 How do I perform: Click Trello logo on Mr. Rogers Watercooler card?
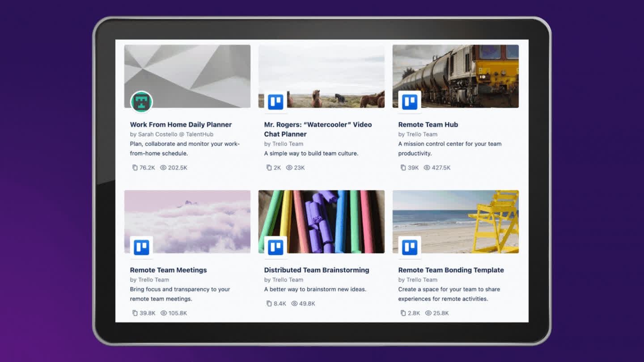(x=275, y=102)
